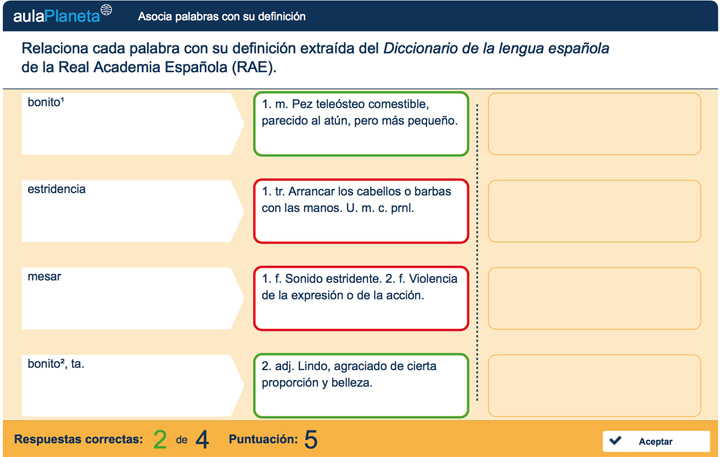Click the 'Arrancar los cabellos' definition box
The width and height of the screenshot is (720, 457).
[x=361, y=211]
